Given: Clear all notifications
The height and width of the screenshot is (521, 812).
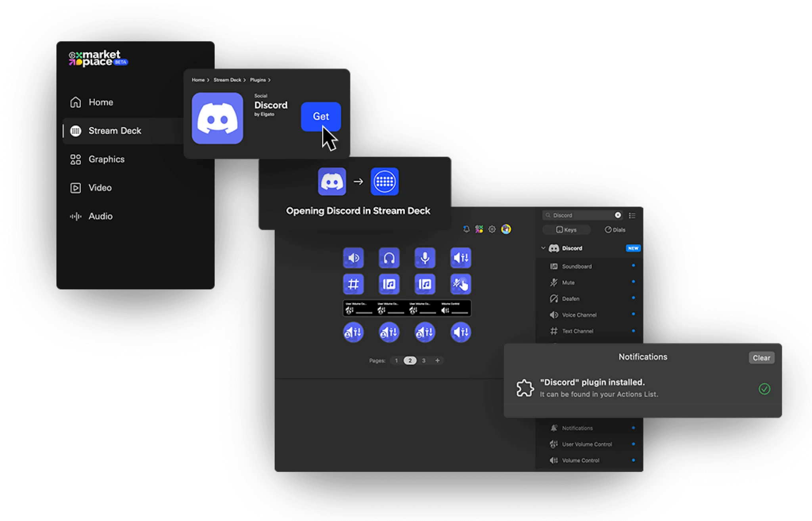Looking at the screenshot, I should 761,358.
